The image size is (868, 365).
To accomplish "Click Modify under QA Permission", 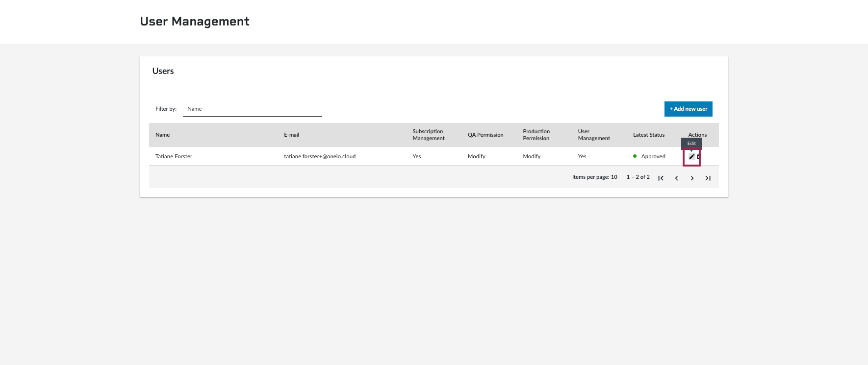I will pyautogui.click(x=476, y=156).
